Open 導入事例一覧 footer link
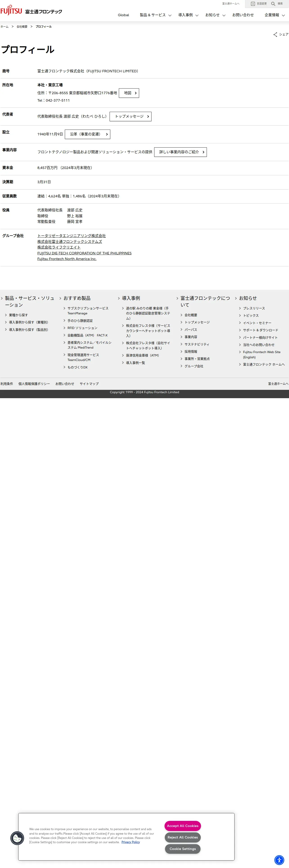This screenshot has height=868, width=289. click(135, 363)
